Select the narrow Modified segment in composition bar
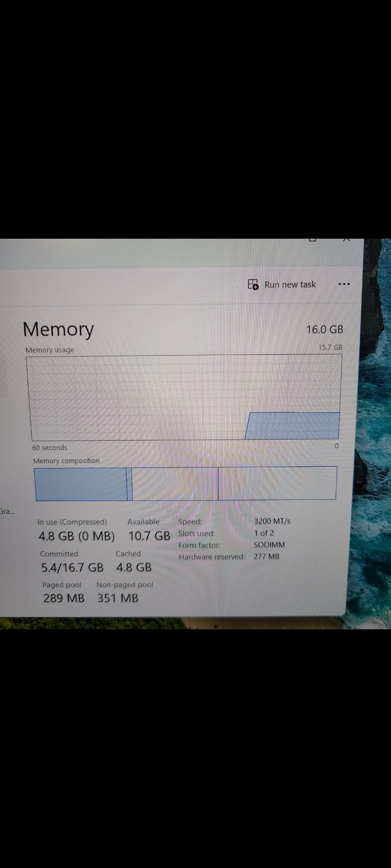Screen dimensions: 391x868 130,484
